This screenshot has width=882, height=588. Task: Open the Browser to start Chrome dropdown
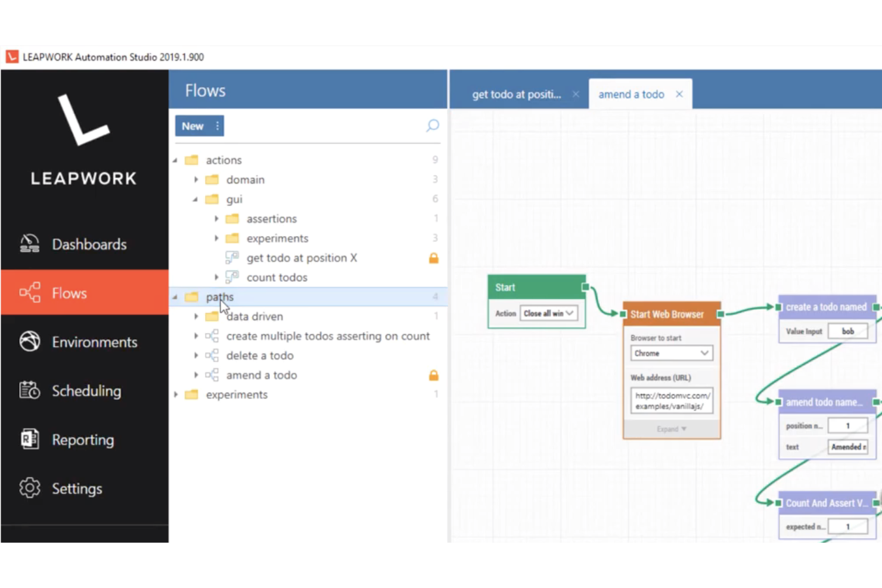(672, 353)
